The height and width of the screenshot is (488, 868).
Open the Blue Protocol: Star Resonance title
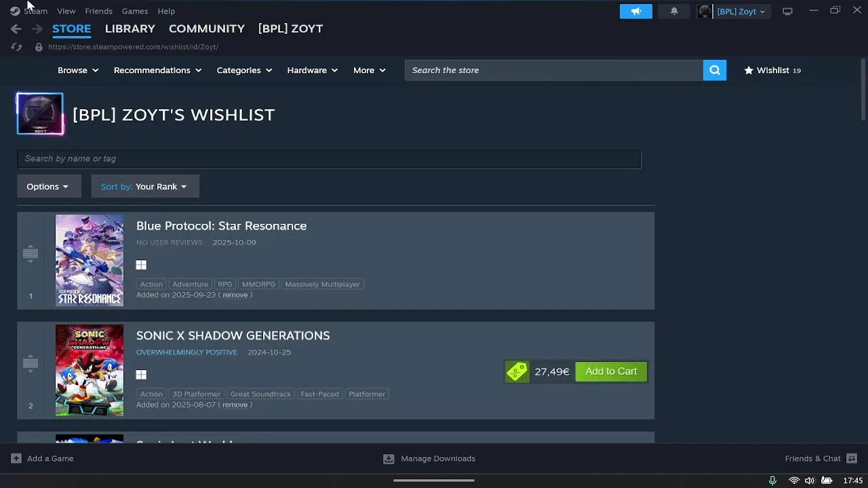tap(222, 226)
